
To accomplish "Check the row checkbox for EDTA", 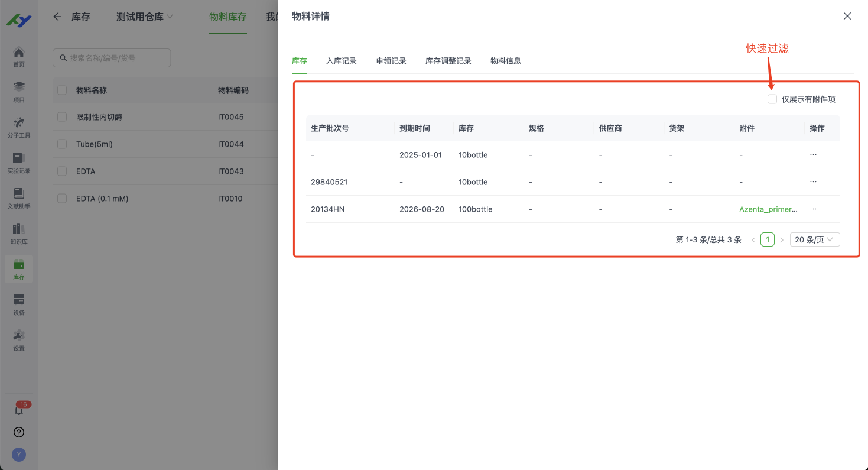I will click(x=61, y=171).
